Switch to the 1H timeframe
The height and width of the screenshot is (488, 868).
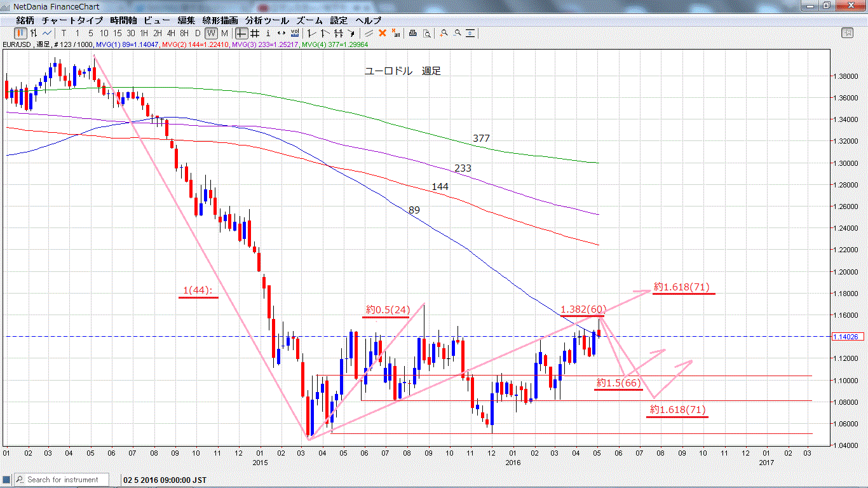coord(144,32)
